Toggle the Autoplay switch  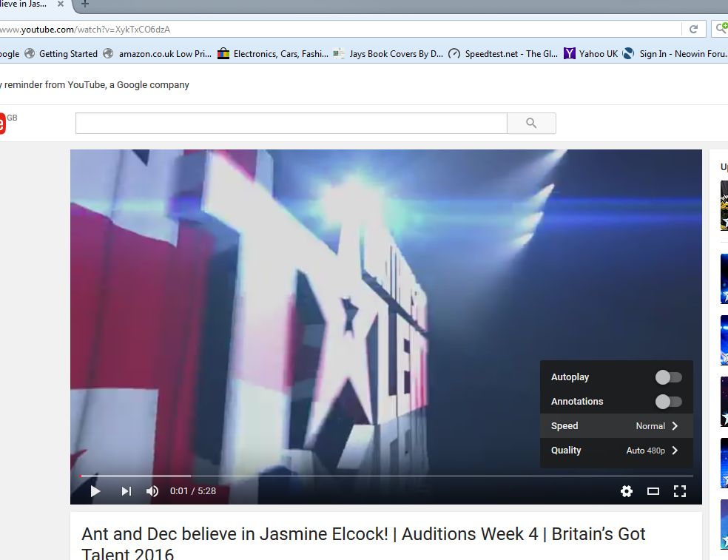tap(669, 377)
